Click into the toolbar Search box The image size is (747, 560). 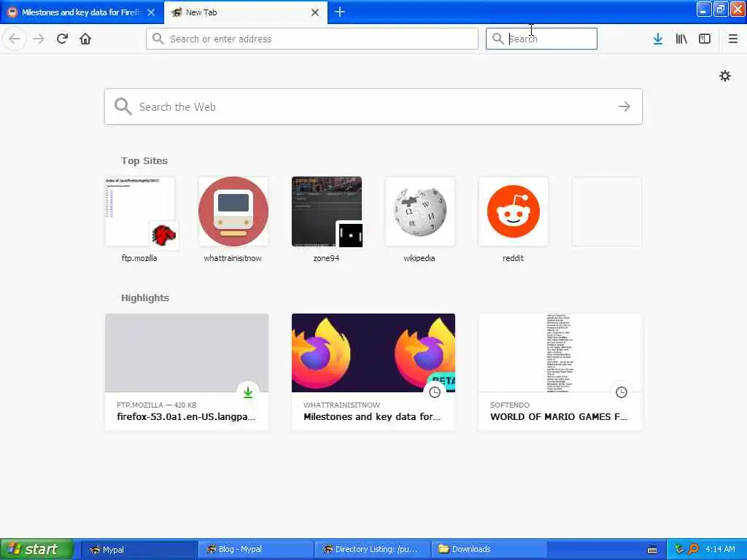pos(541,39)
